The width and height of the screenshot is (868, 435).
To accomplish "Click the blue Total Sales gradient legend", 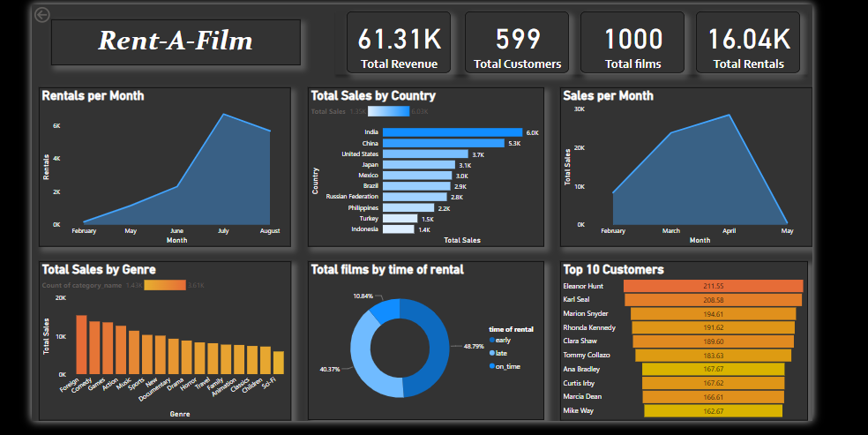I will click(x=388, y=111).
